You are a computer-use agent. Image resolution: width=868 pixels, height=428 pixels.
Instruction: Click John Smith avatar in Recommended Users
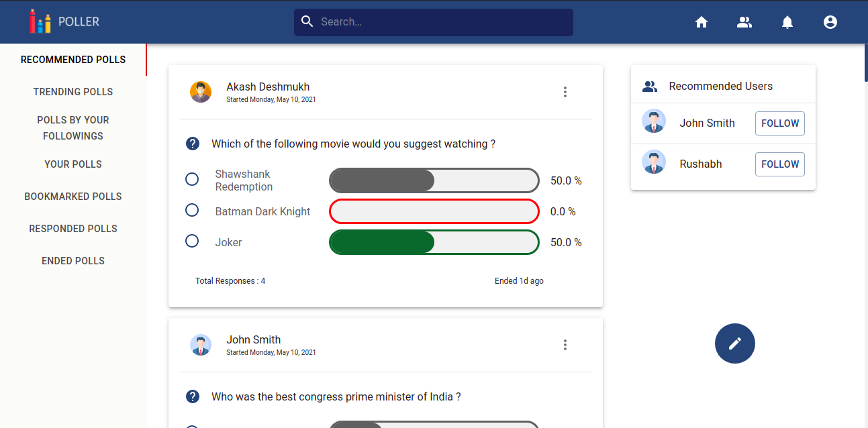[654, 121]
